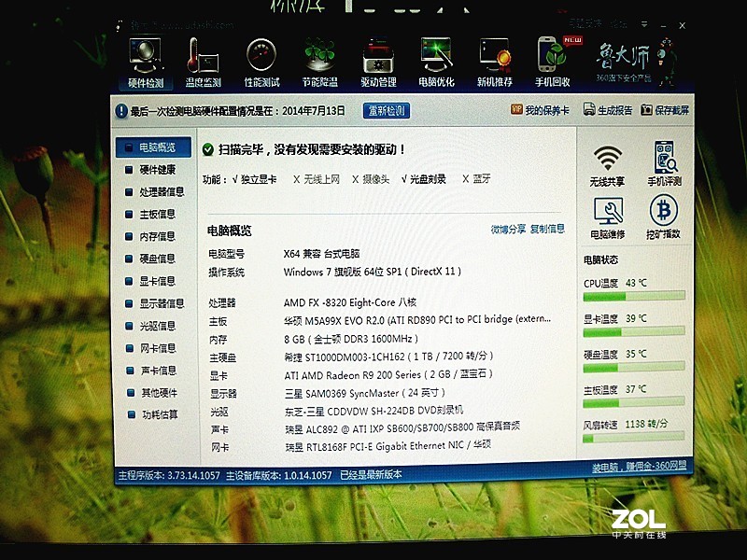Select 功耗估算 in sidebar
747x560 pixels.
pos(153,415)
